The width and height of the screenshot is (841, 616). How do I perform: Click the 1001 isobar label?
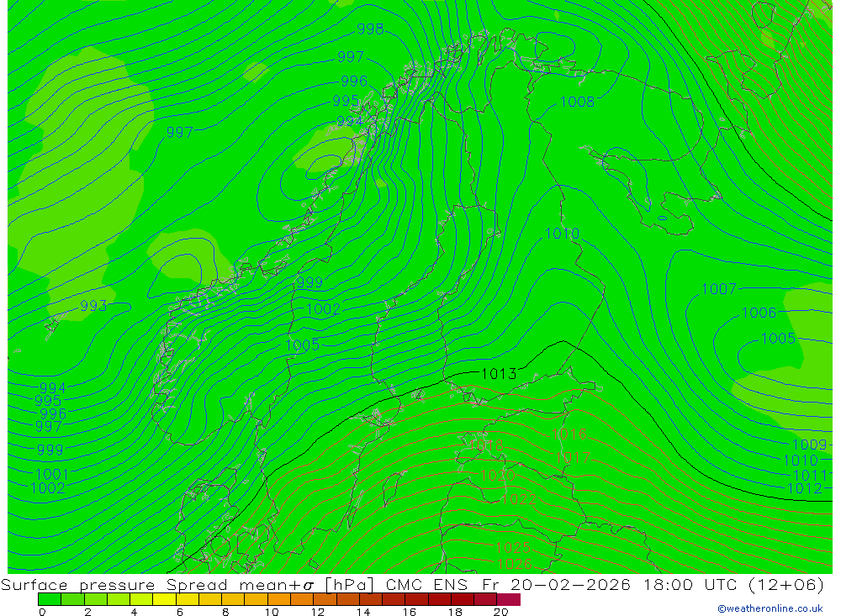(x=51, y=475)
